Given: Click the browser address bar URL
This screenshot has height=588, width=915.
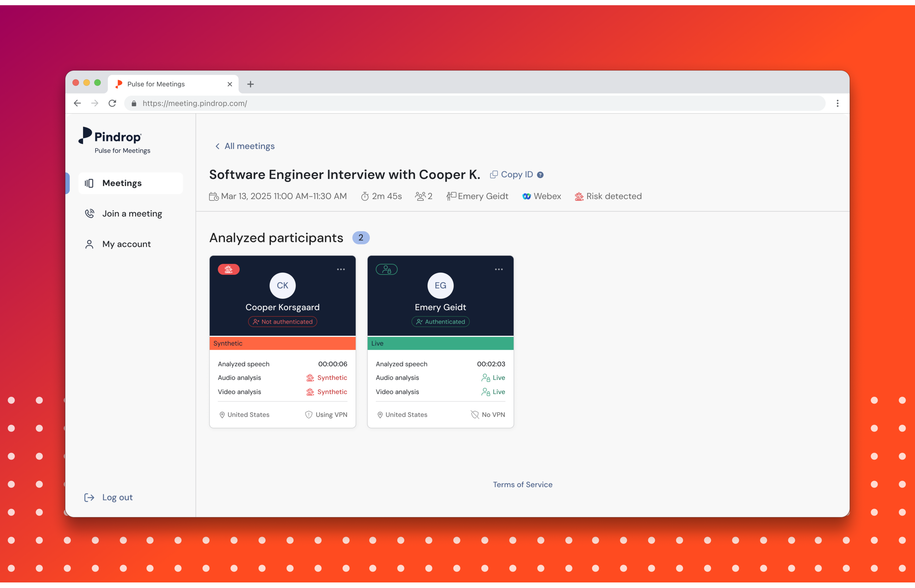Looking at the screenshot, I should pos(195,104).
